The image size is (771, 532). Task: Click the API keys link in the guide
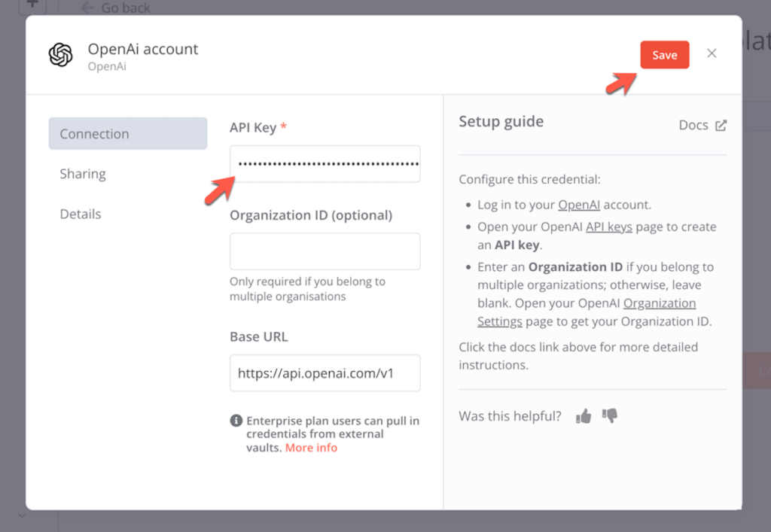click(x=609, y=226)
